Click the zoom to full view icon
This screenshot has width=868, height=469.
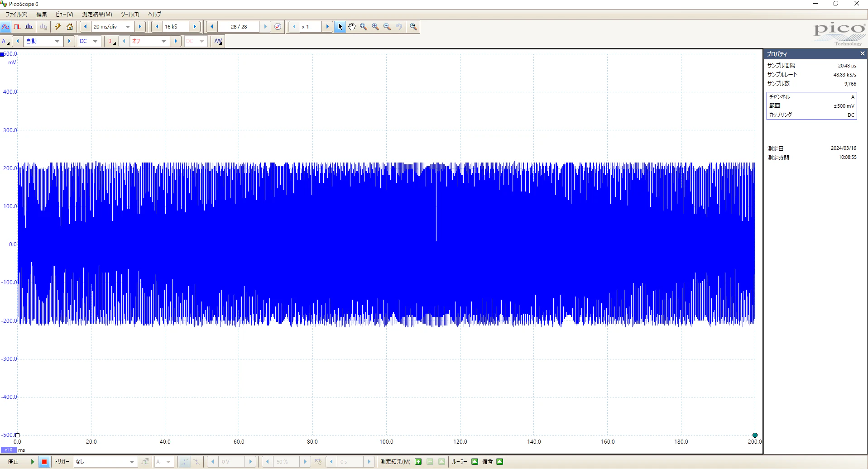[x=413, y=27]
